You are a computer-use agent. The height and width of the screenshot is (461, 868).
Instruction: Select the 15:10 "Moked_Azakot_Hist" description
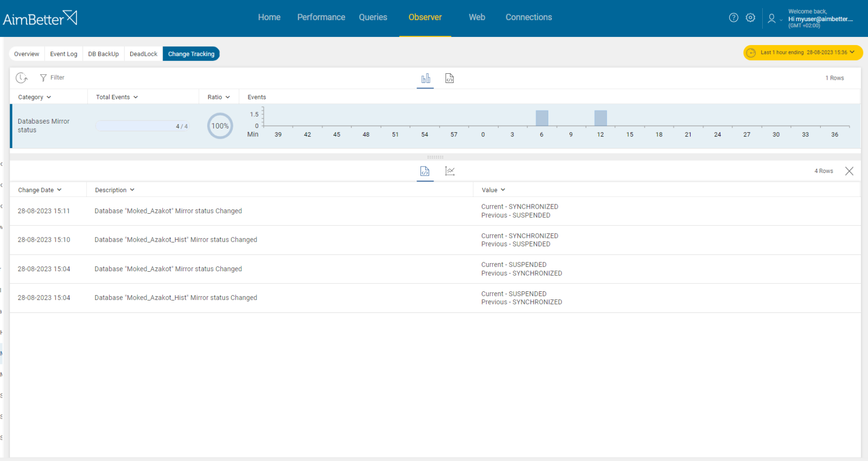pyautogui.click(x=176, y=240)
